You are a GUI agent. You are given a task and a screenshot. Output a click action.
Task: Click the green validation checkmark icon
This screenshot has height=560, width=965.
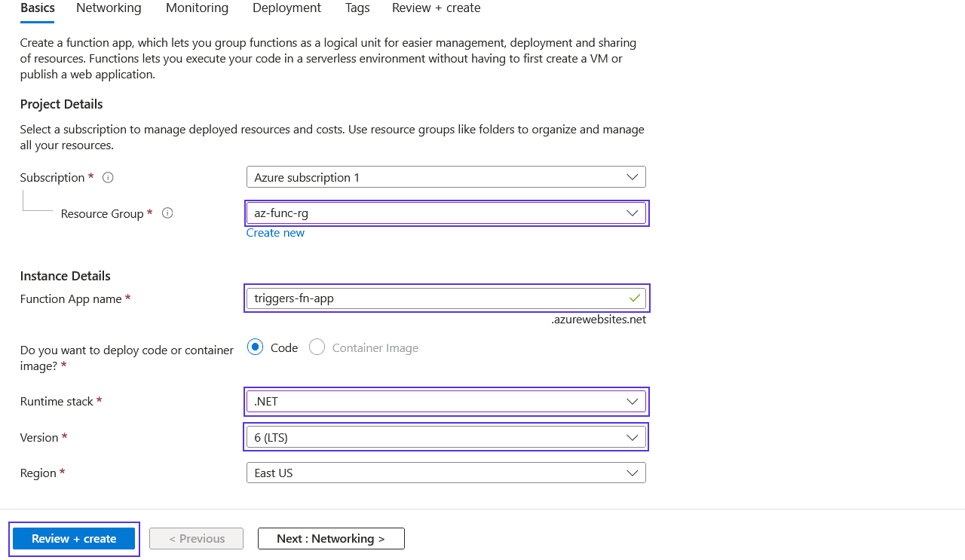point(636,298)
